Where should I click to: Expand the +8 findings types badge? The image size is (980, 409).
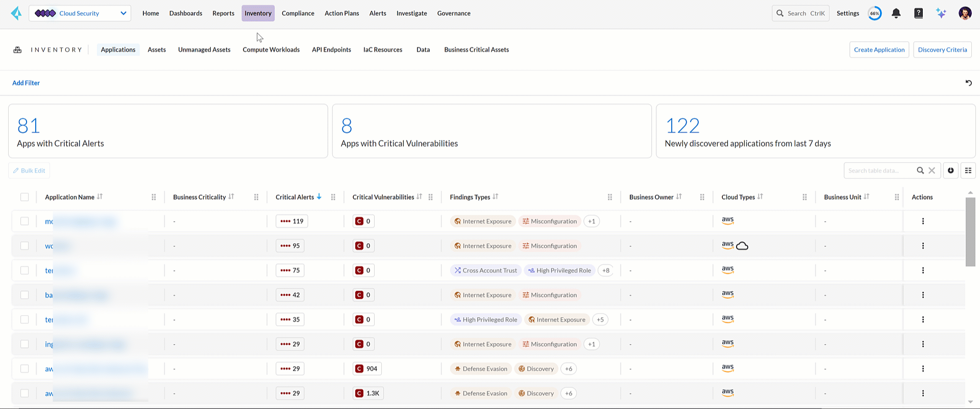point(606,270)
